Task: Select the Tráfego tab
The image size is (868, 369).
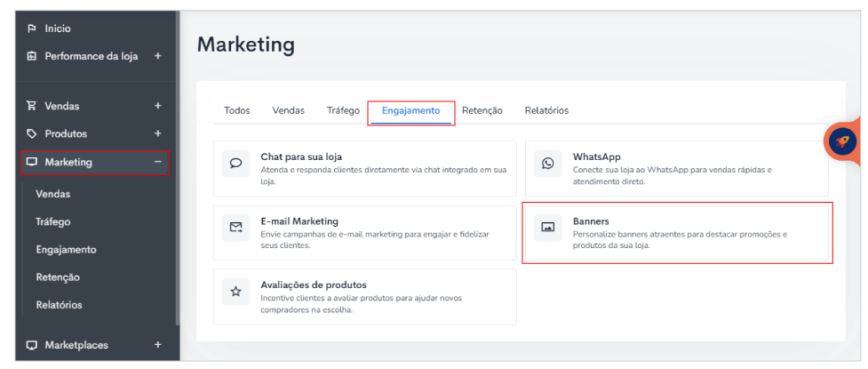Action: (x=343, y=110)
